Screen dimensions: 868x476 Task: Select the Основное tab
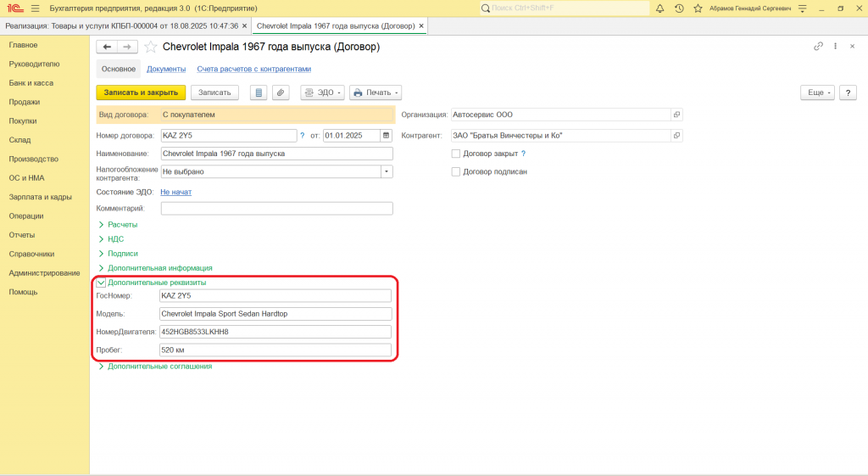click(x=119, y=69)
